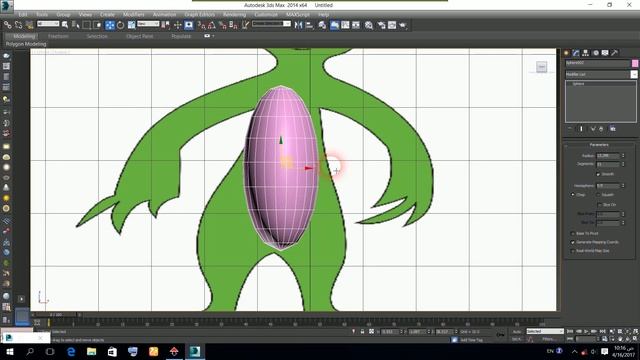Open the Modifiers menu
640x360 pixels.
tap(133, 14)
